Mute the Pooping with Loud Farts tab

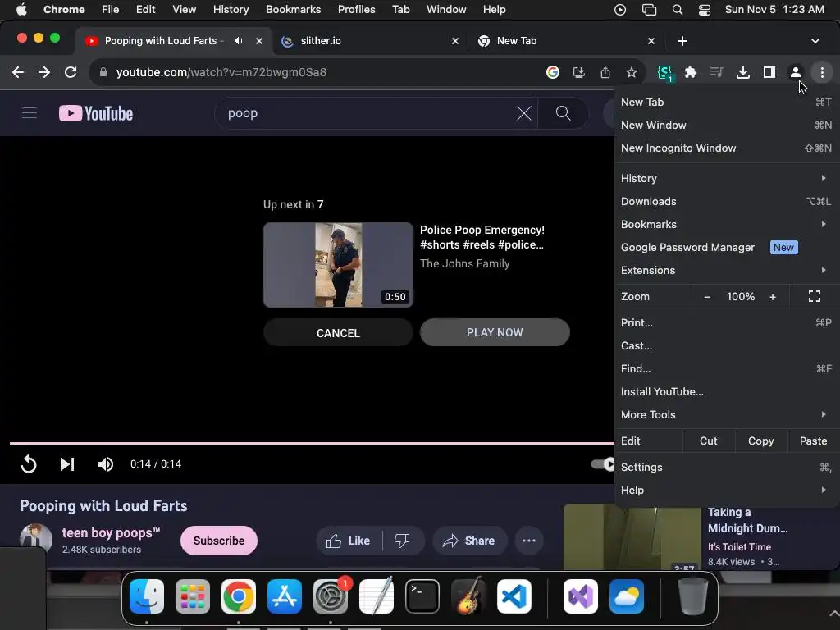point(239,41)
